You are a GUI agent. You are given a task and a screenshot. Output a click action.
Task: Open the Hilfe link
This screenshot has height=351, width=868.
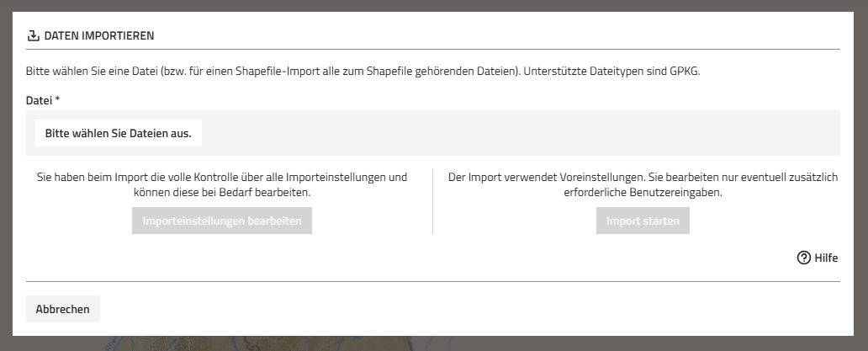click(826, 258)
